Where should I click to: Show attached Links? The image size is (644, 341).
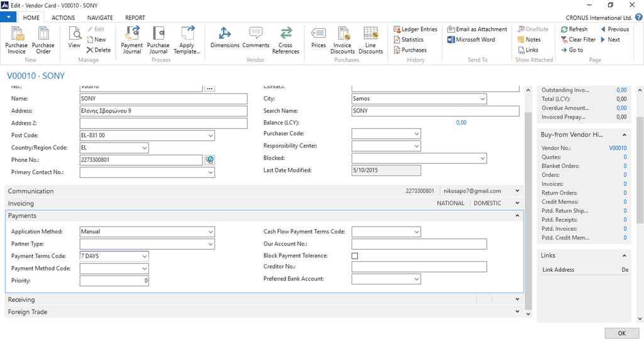click(528, 50)
